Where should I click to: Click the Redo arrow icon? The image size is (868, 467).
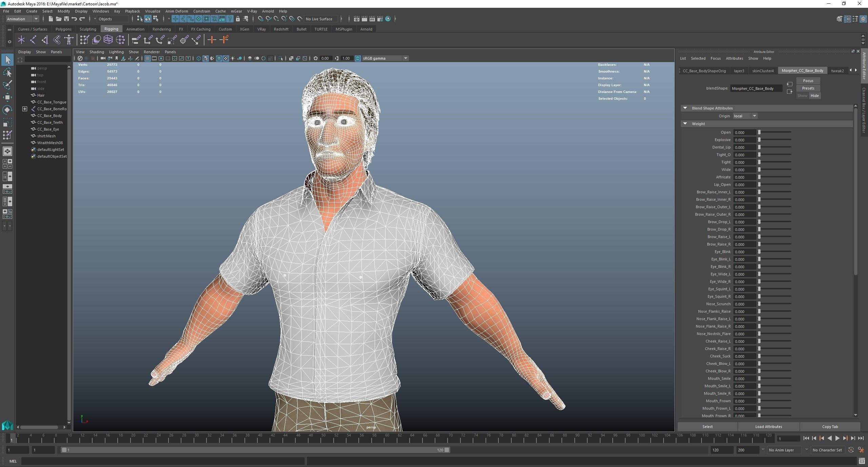click(x=82, y=19)
